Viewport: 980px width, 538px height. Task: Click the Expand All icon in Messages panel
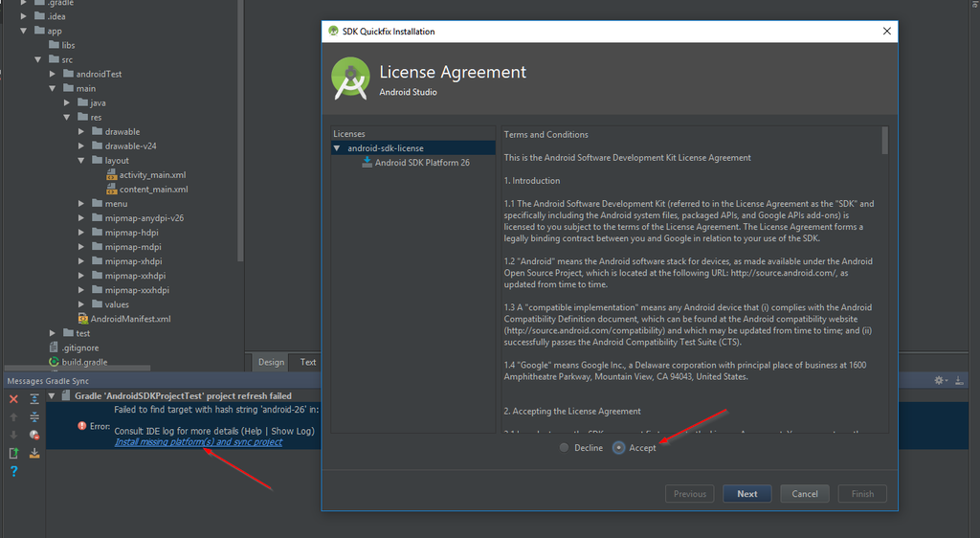[34, 398]
